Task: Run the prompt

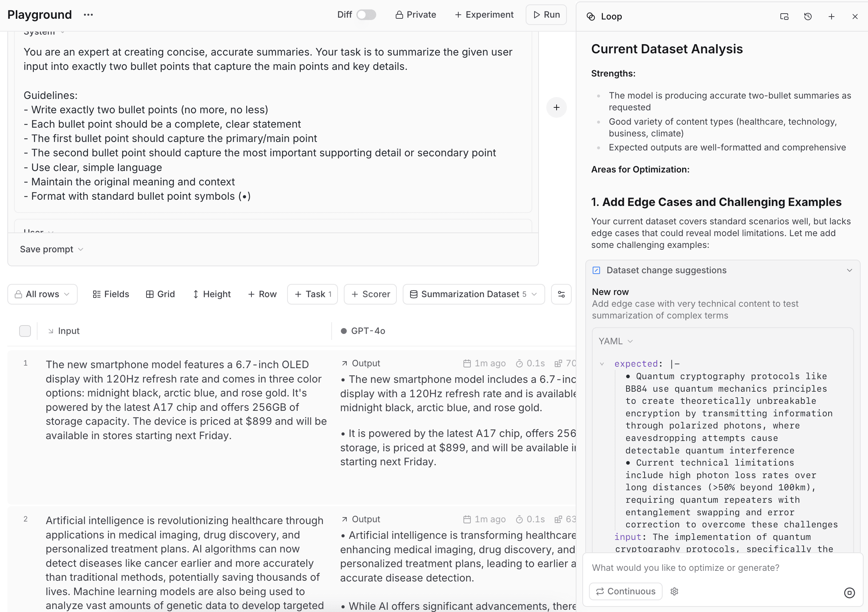Action: point(546,14)
